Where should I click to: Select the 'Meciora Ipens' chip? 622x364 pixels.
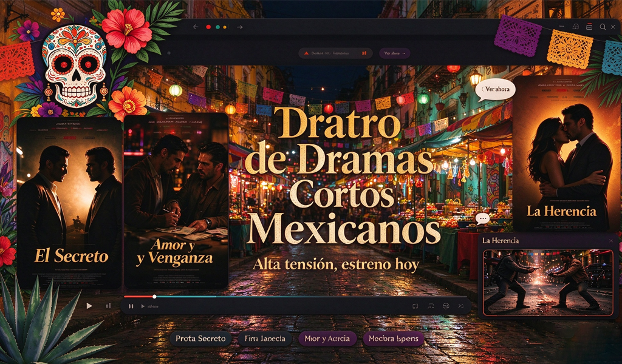point(394,339)
